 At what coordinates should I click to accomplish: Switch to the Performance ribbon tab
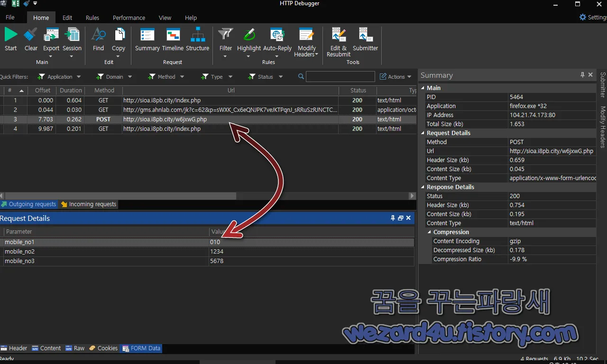click(129, 18)
